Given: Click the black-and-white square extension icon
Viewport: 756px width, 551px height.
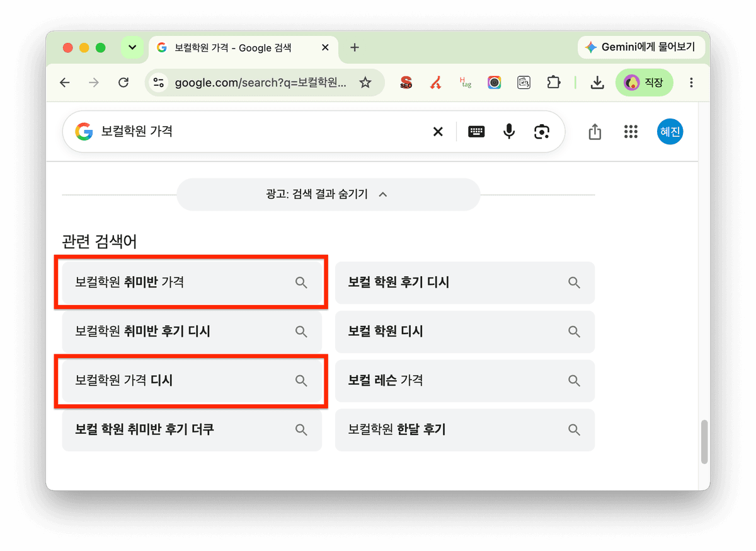Looking at the screenshot, I should pos(524,83).
